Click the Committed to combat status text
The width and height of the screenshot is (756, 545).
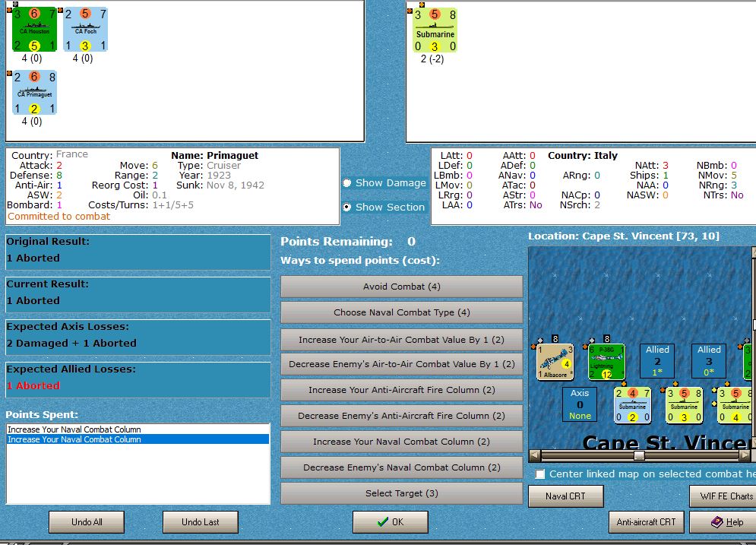[59, 217]
